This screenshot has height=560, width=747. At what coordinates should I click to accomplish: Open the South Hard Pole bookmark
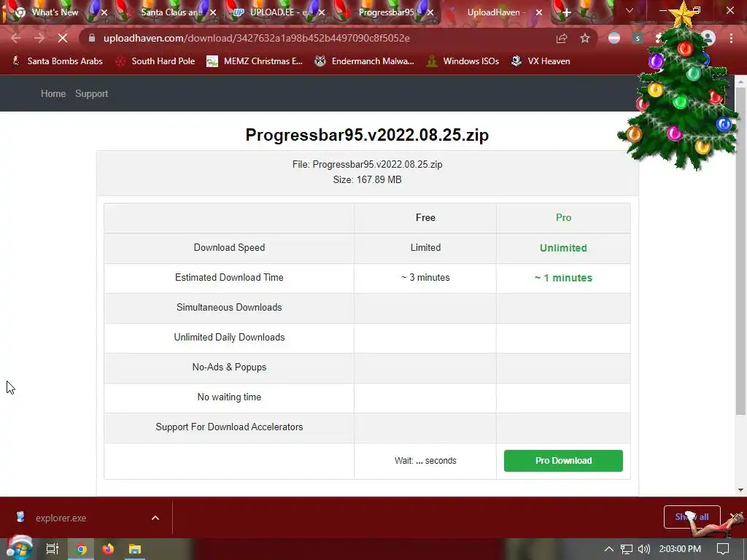click(155, 61)
